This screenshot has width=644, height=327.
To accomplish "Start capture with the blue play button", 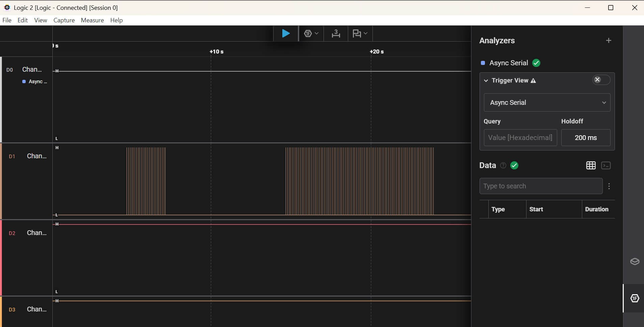I will point(286,33).
